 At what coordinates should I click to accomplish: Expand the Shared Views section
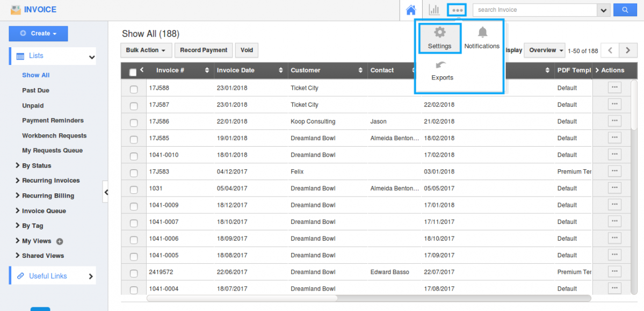click(40, 256)
